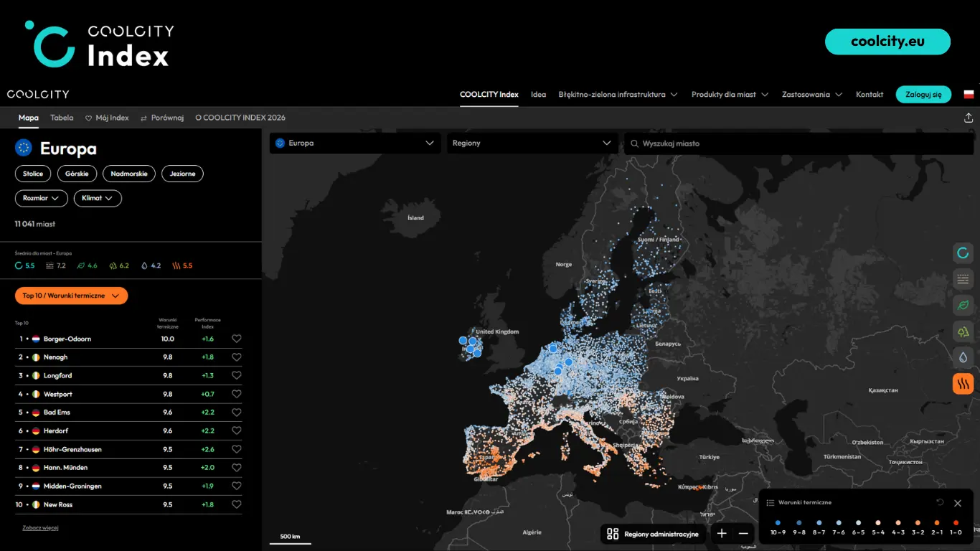980x551 pixels.
Task: Expand Produkty dla miast menu
Action: coord(730,94)
